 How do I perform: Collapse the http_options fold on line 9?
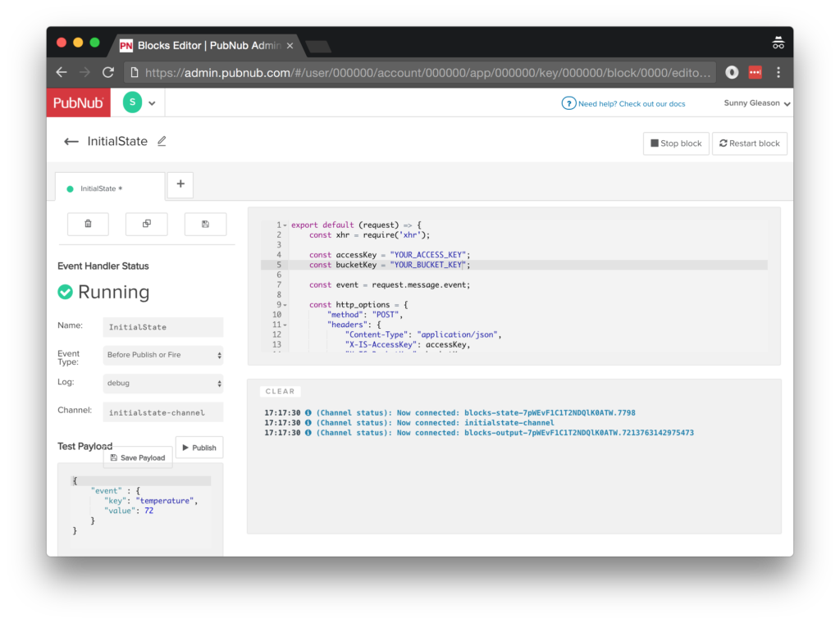(x=285, y=305)
